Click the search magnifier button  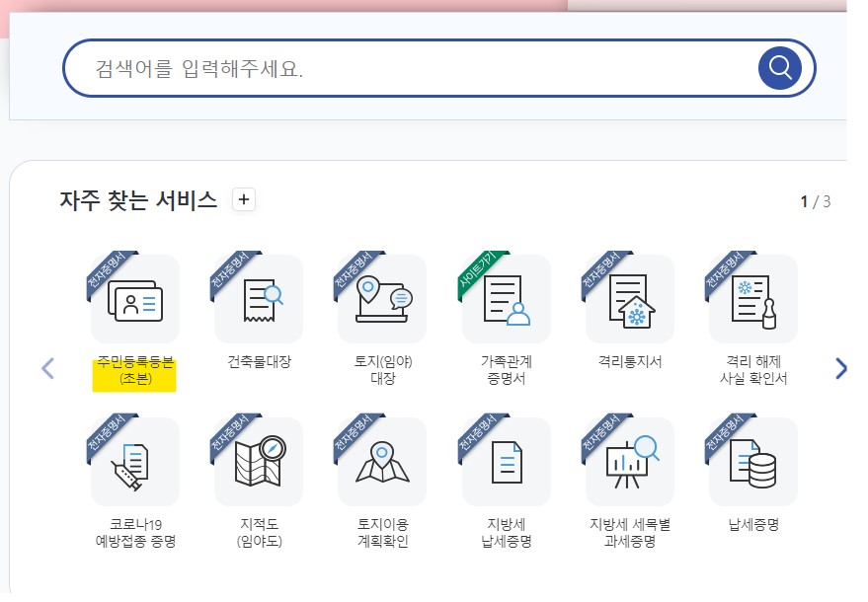coord(779,68)
